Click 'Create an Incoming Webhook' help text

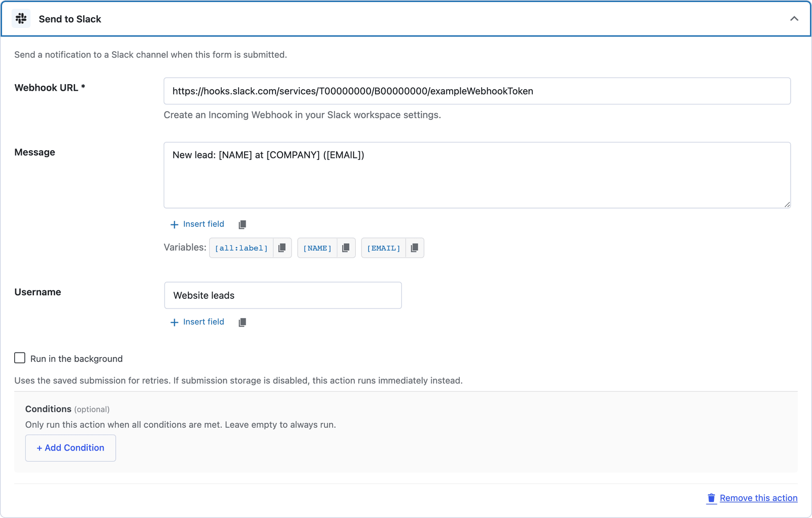302,115
